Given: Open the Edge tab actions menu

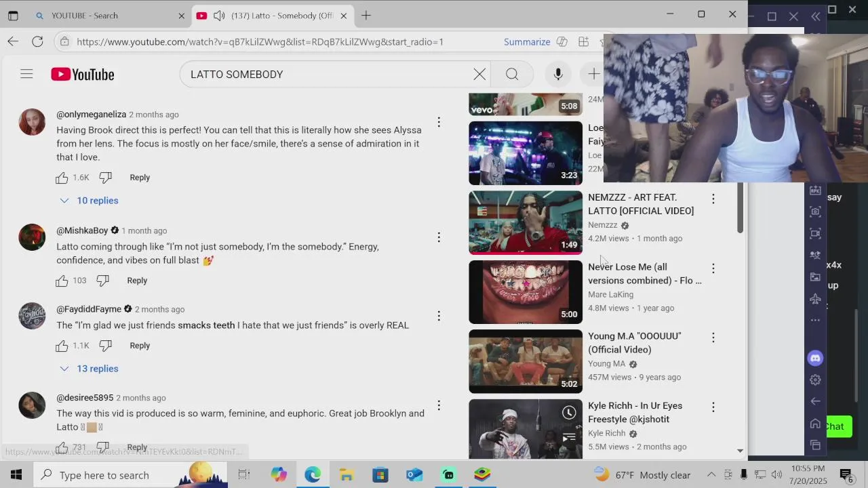Looking at the screenshot, I should pyautogui.click(x=13, y=16).
